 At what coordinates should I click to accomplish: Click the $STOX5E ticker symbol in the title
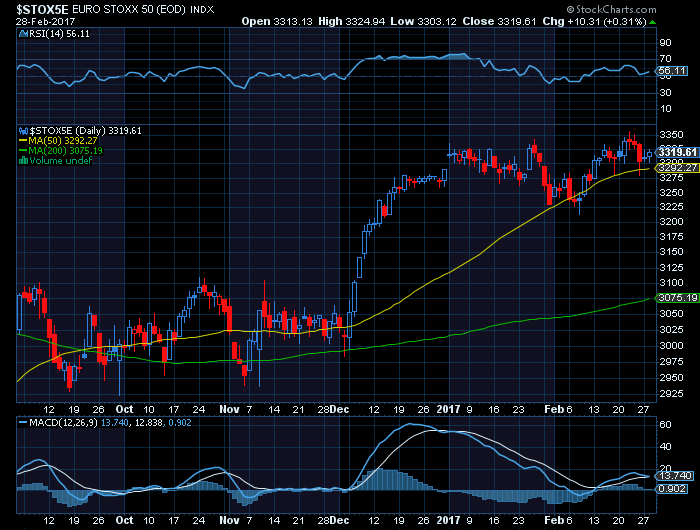pyautogui.click(x=42, y=9)
